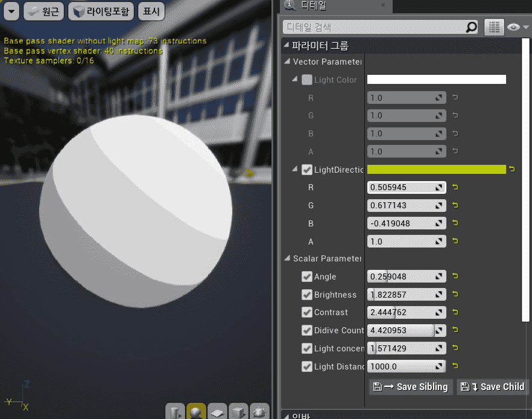Screen dimensions: 532x419
Task: Open the 원근 perspective view menu
Action: pos(43,11)
